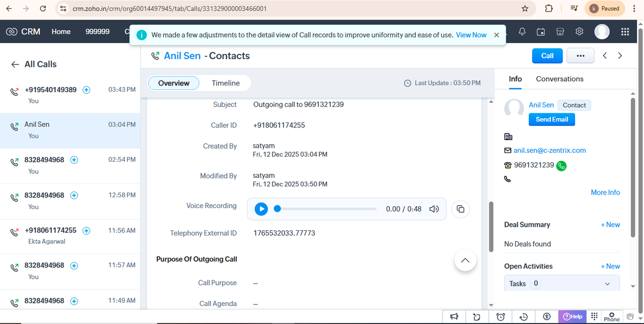Open the CRM setup gear icon
The height and width of the screenshot is (324, 644).
point(579,31)
